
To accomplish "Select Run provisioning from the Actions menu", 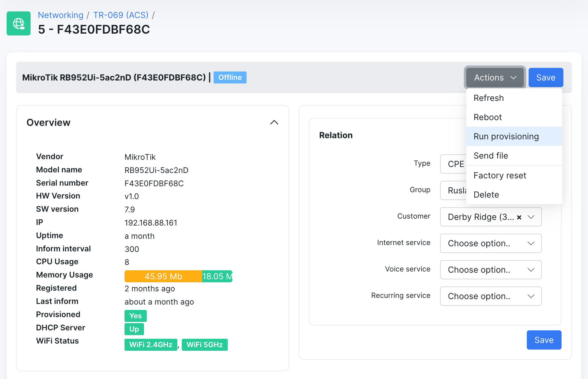I will pos(506,136).
